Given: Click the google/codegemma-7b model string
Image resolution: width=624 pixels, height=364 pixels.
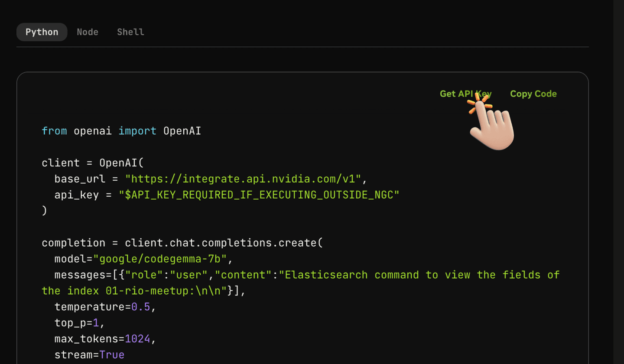Looking at the screenshot, I should click(163, 259).
